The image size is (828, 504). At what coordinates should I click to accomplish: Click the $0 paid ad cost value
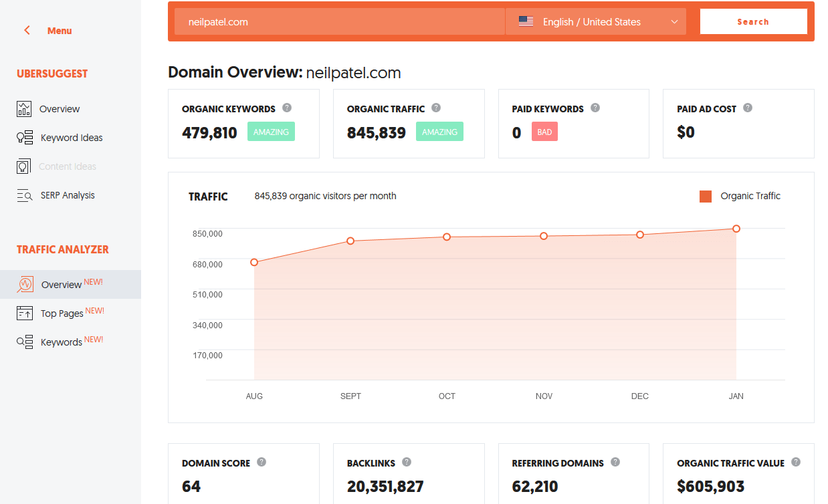tap(686, 132)
